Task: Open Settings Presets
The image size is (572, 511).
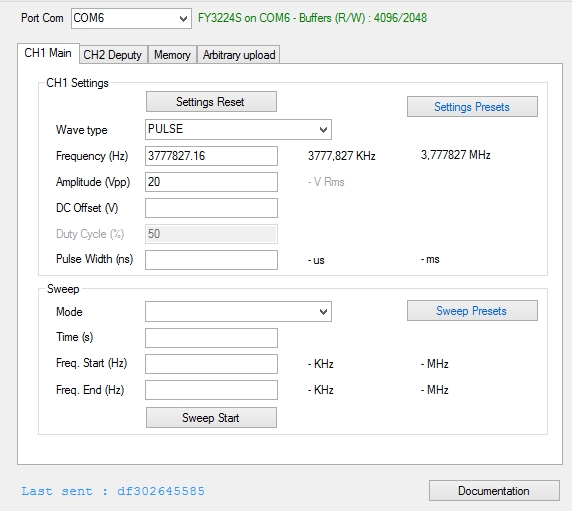Action: coord(472,107)
